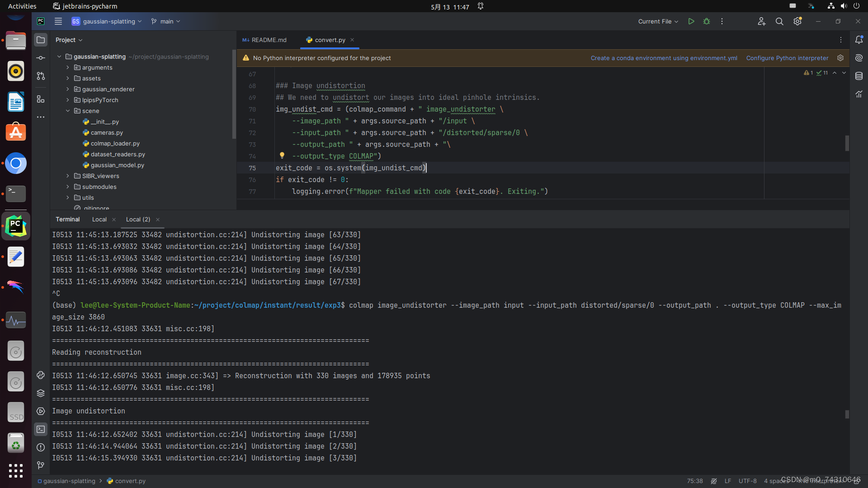The image size is (868, 488).
Task: Click Configure Python interpreter link
Action: [x=787, y=58]
